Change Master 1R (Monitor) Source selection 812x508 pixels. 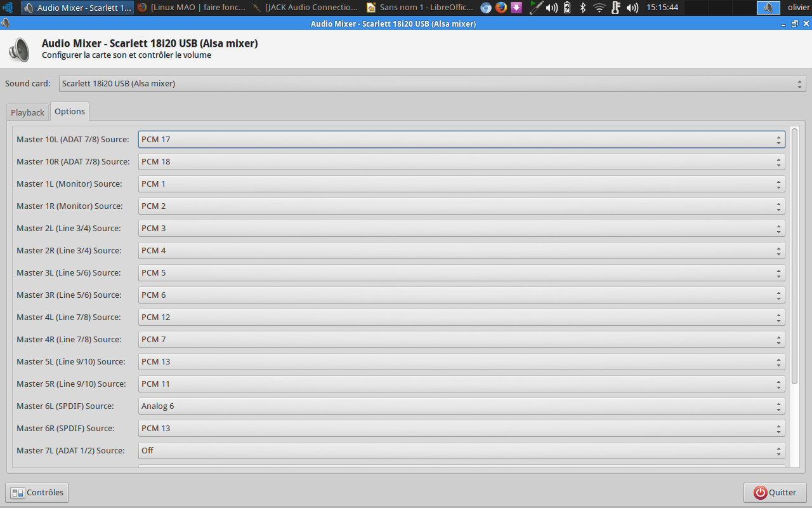(462, 206)
